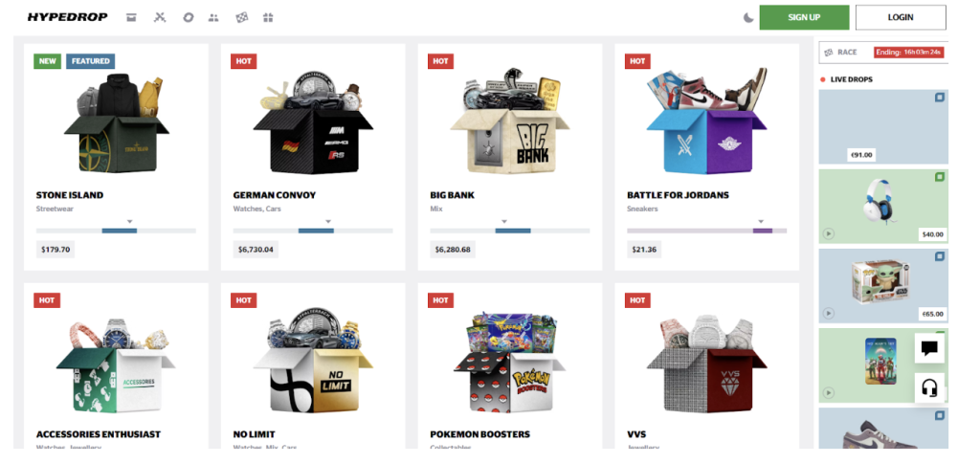Open headset support icon
The image size is (980, 463).
pyautogui.click(x=929, y=388)
